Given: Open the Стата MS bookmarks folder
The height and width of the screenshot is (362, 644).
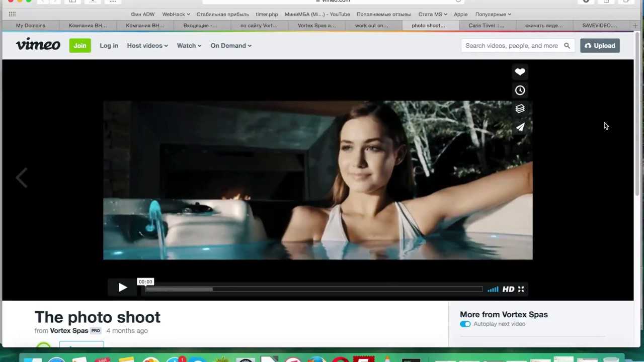Looking at the screenshot, I should [433, 14].
